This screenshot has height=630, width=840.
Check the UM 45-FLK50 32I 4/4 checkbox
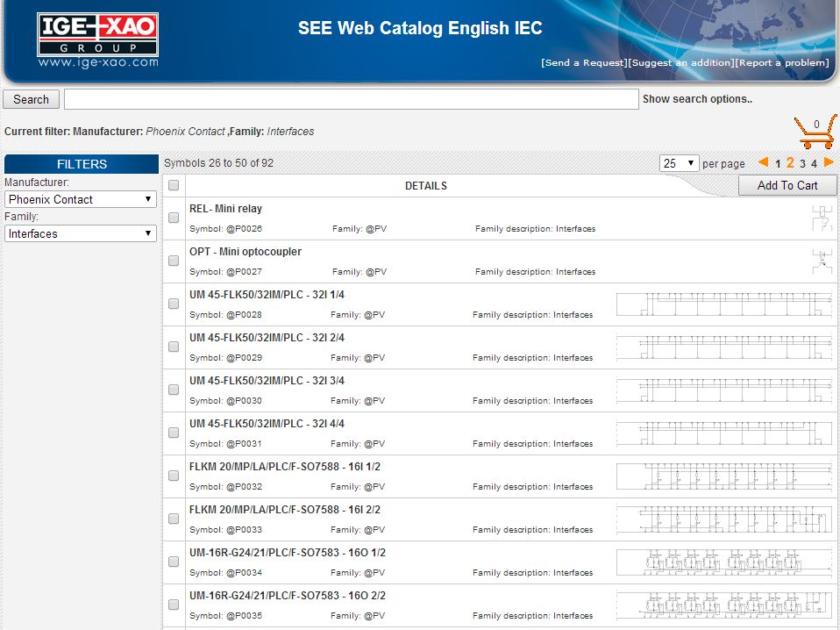click(x=174, y=433)
